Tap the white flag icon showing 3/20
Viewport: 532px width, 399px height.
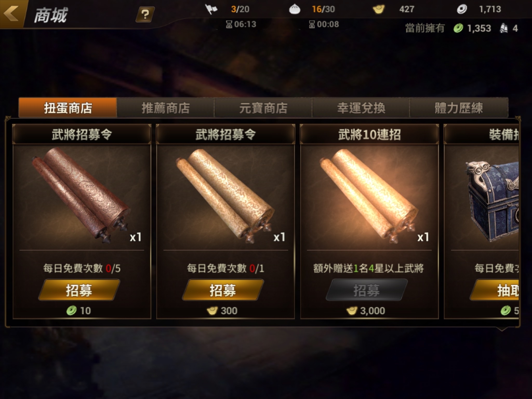[211, 9]
